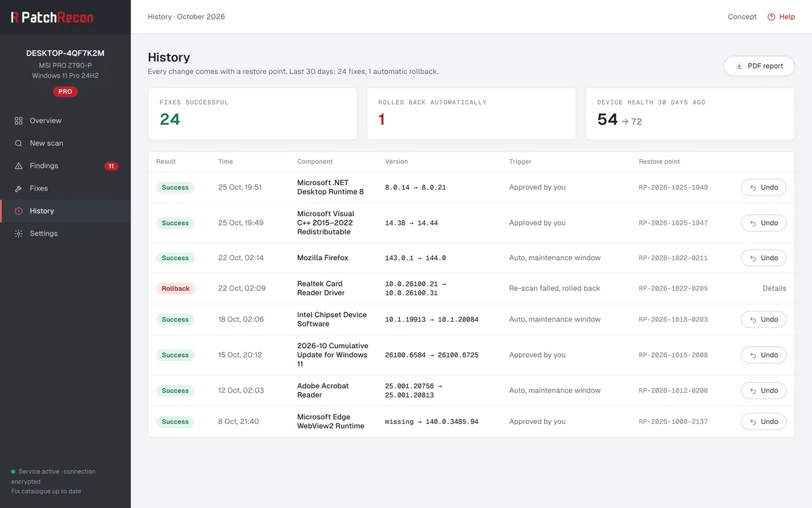Click the Trigger column header
Screen dimensions: 812x508
(520, 162)
